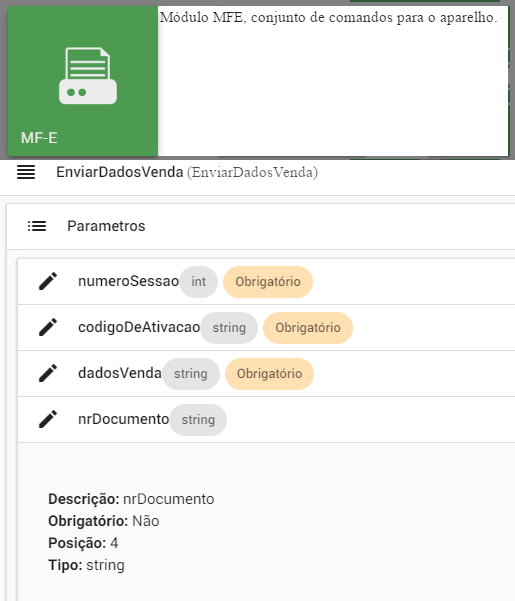Click the string chip beside codigoDeAtivacao
Image resolution: width=515 pixels, height=601 pixels.
pyautogui.click(x=229, y=328)
